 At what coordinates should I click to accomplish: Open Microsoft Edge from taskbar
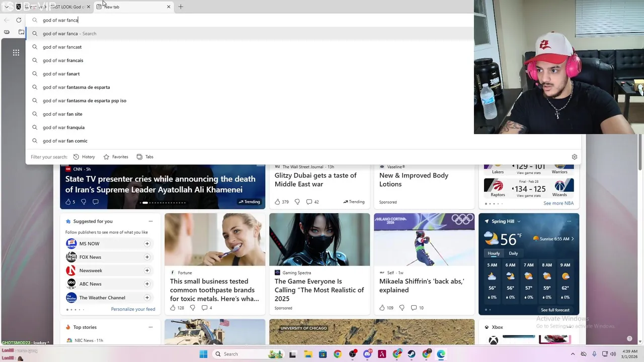pyautogui.click(x=441, y=354)
